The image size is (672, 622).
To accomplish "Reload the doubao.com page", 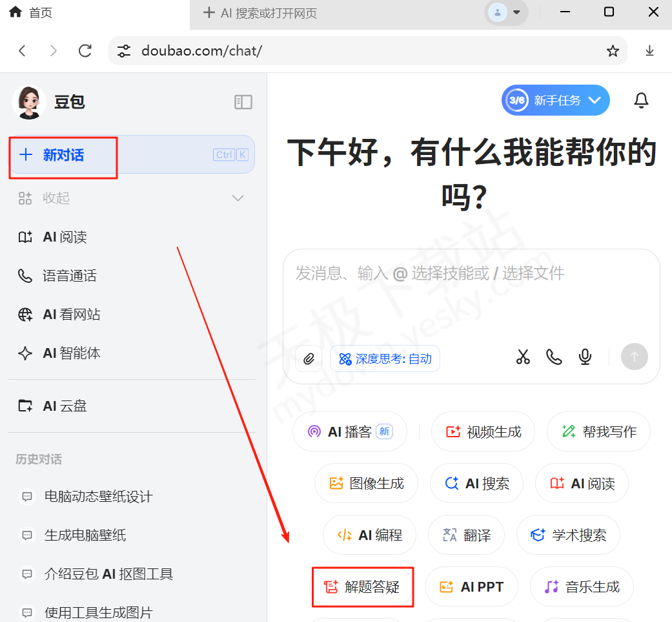I will point(85,51).
